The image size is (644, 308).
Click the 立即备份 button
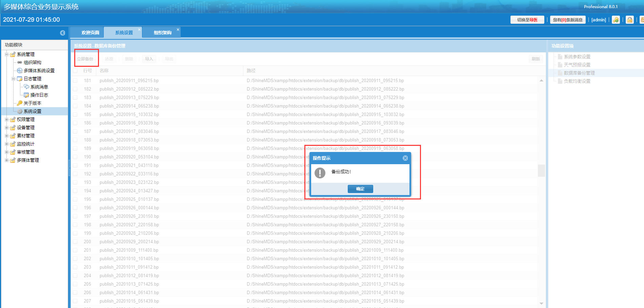(x=85, y=59)
